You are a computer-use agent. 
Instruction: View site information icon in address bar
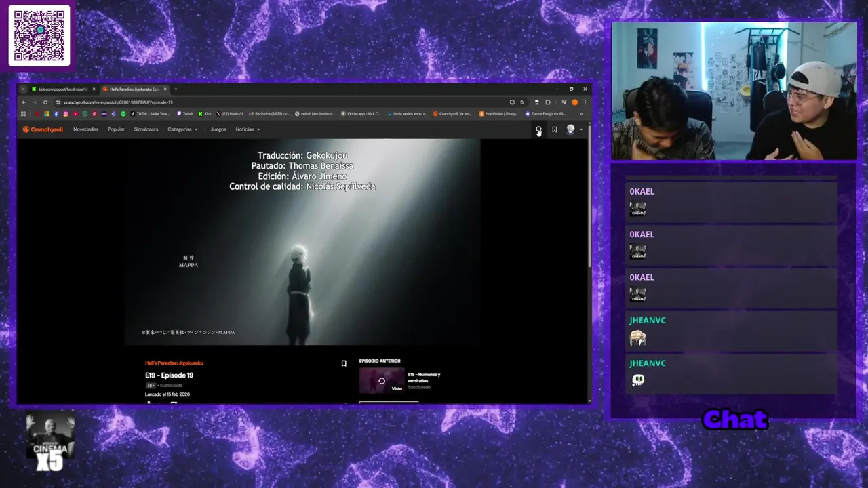58,102
